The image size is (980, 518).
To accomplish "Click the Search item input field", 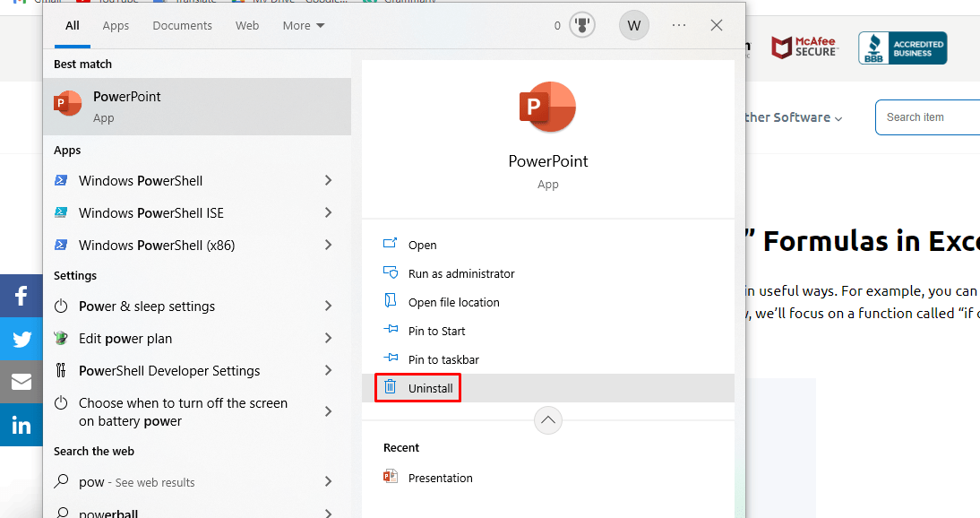I will (x=927, y=117).
